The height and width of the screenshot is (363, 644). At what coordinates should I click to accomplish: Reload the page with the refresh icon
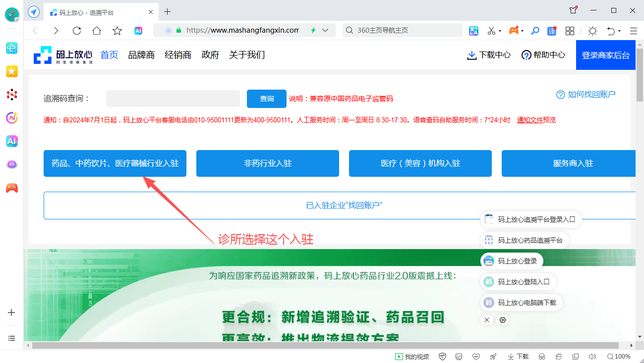coord(77,31)
